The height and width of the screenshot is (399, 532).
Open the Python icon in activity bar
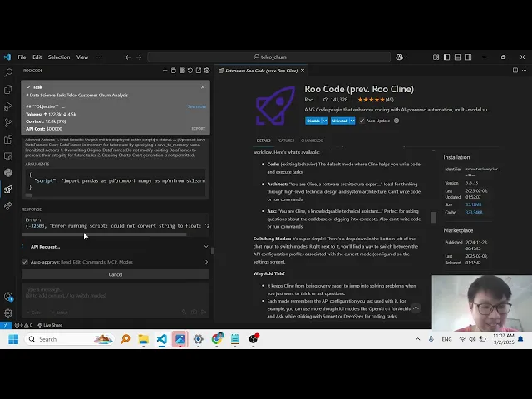(x=8, y=173)
